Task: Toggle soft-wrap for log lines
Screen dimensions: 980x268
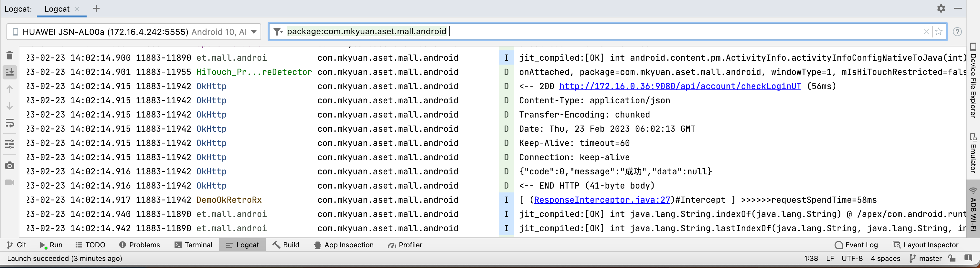Action: (10, 123)
